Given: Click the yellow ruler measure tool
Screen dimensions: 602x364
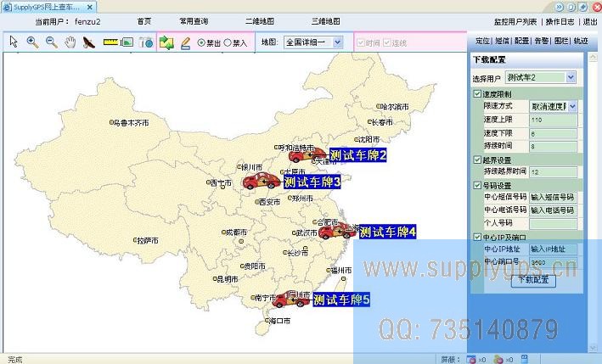Looking at the screenshot, I should tap(110, 41).
